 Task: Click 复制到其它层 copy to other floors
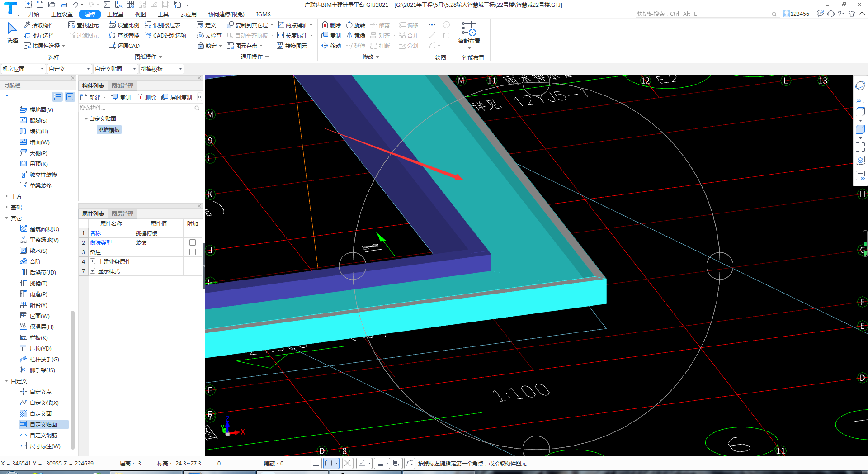click(250, 25)
